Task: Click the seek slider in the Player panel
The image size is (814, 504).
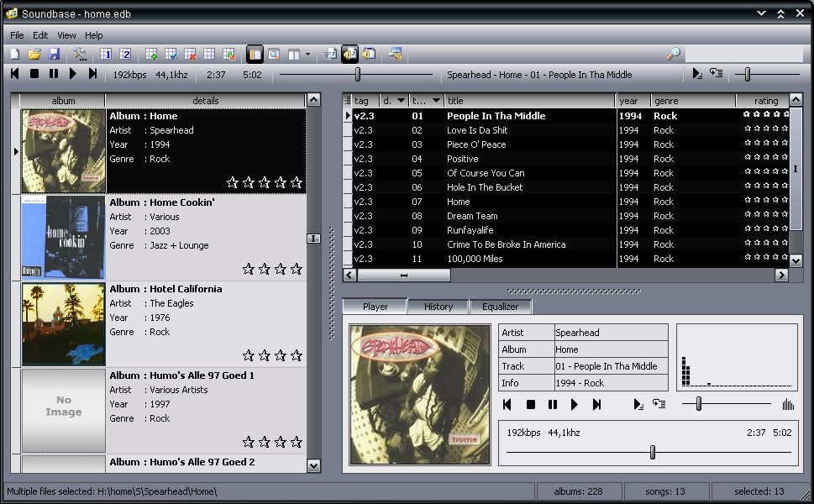Action: click(652, 453)
